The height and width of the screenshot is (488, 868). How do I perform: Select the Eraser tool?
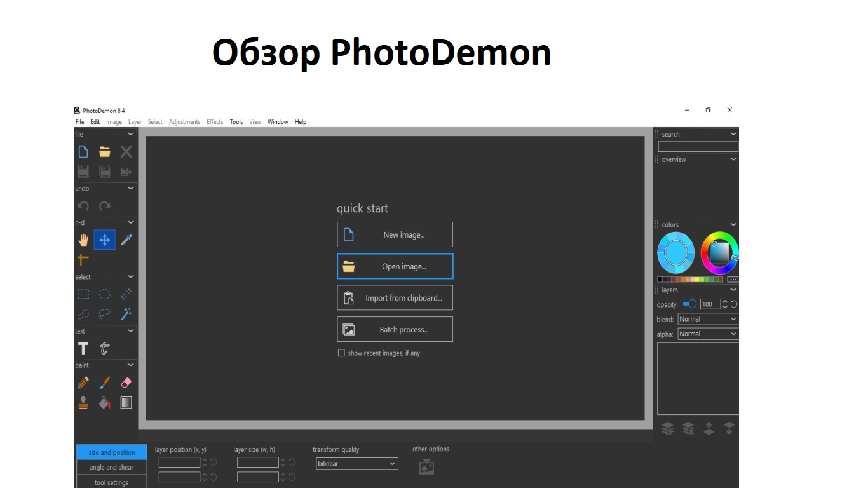[126, 383]
